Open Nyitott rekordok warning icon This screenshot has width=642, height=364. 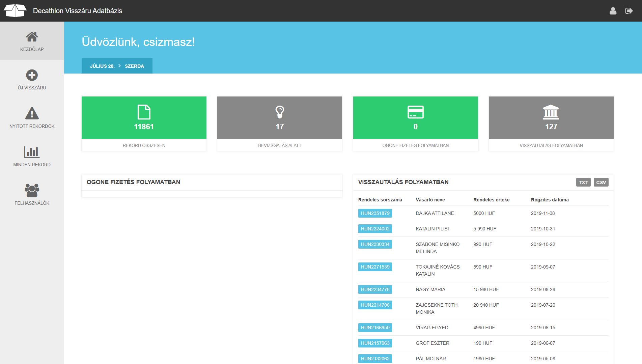[x=32, y=114]
